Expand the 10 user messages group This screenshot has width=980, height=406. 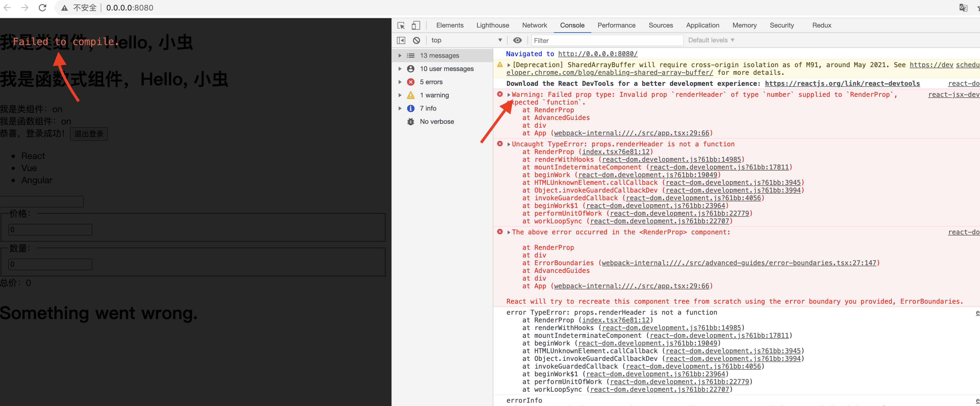point(400,69)
